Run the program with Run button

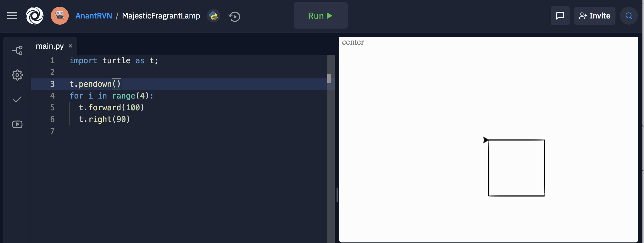pos(321,16)
